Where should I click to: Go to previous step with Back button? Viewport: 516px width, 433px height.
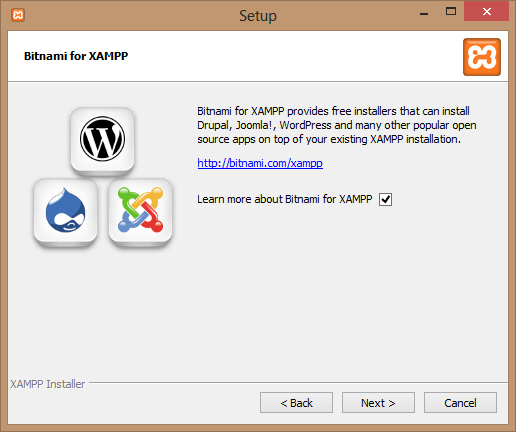coord(296,403)
